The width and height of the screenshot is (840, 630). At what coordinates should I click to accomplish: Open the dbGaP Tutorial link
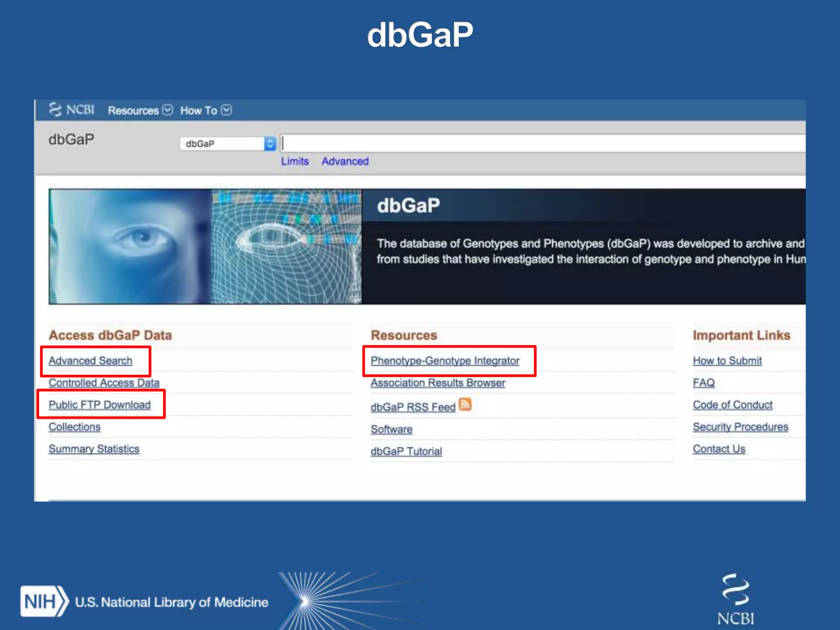coord(406,451)
